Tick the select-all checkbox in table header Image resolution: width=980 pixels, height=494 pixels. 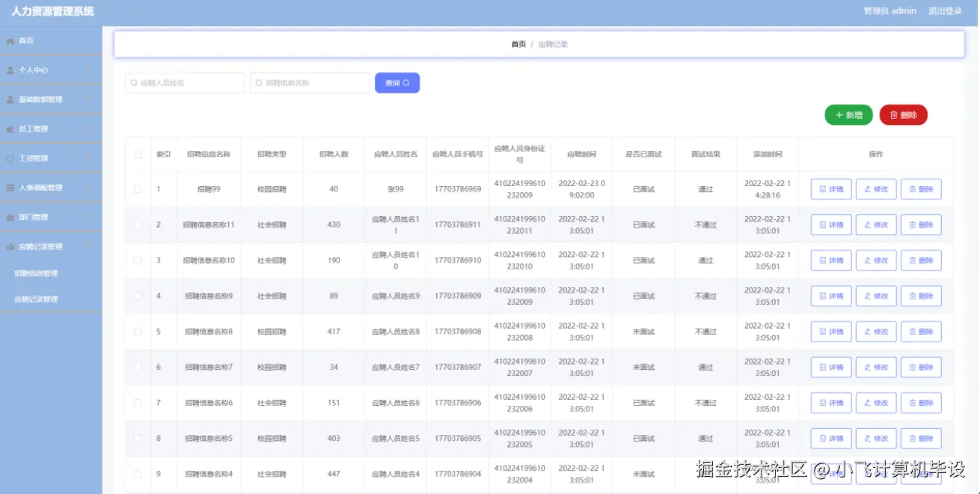[138, 154]
